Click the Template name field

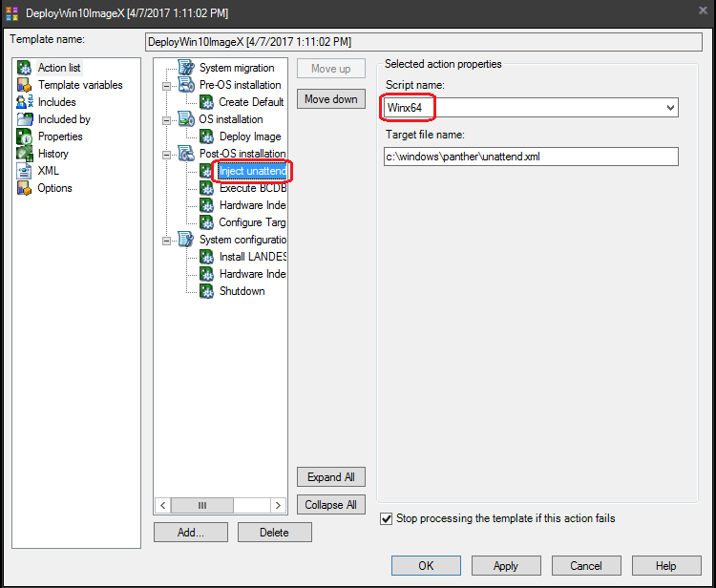tap(424, 42)
